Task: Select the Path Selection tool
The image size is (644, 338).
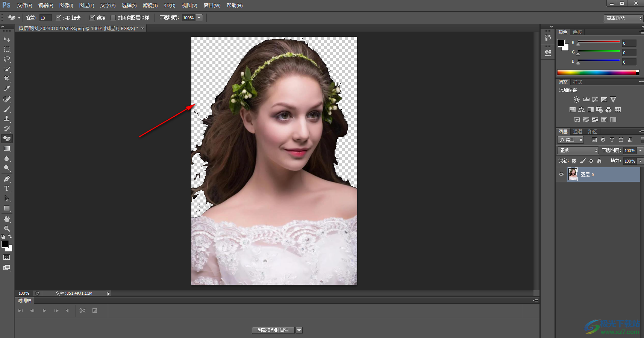Action: [x=7, y=198]
